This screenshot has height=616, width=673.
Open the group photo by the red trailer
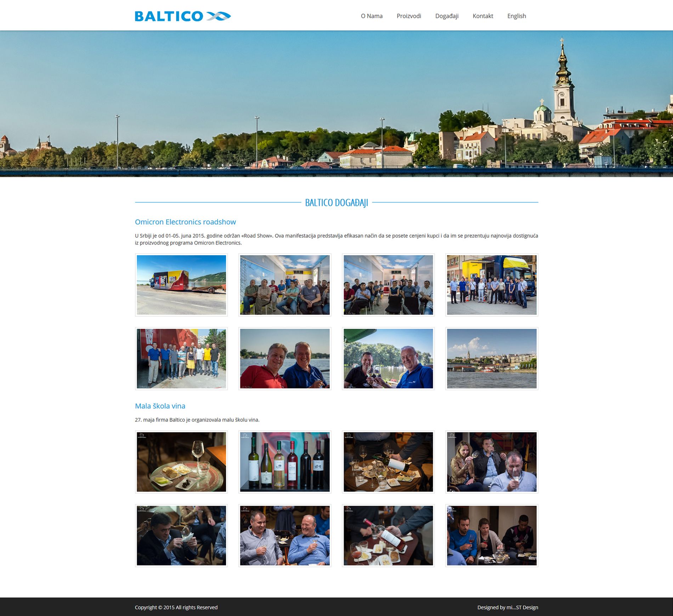[x=181, y=359]
